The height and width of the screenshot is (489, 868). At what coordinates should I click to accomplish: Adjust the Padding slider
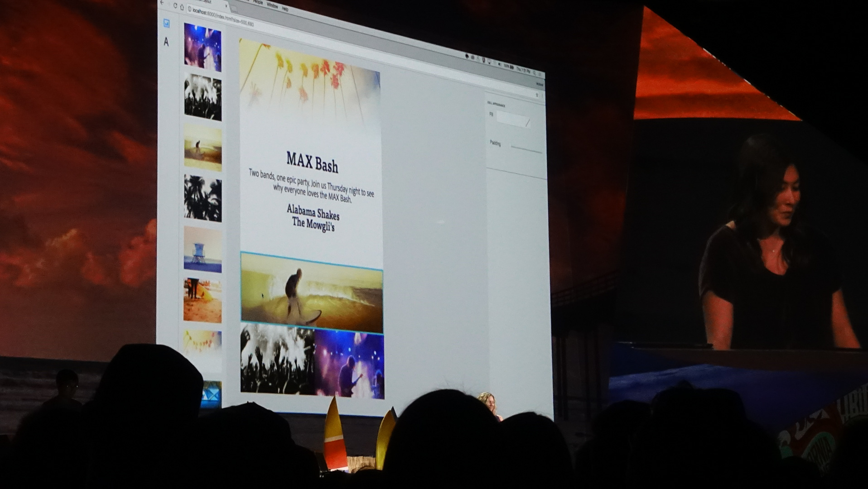click(526, 149)
